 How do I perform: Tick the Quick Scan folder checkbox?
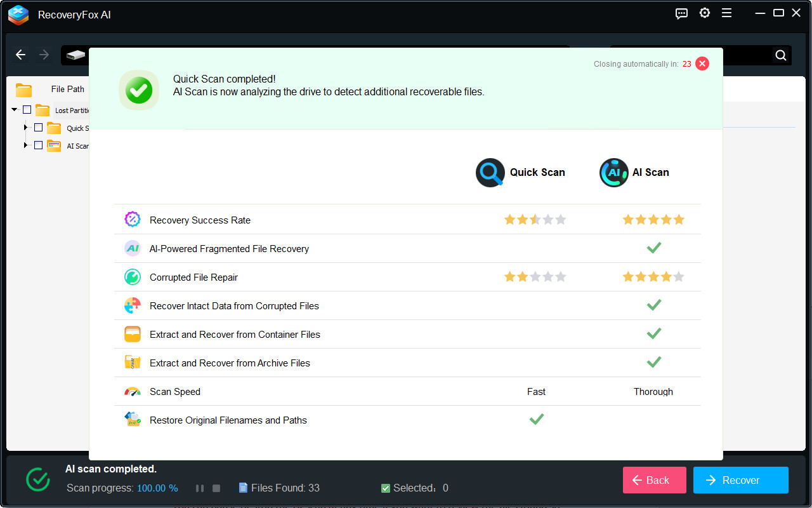pos(38,128)
